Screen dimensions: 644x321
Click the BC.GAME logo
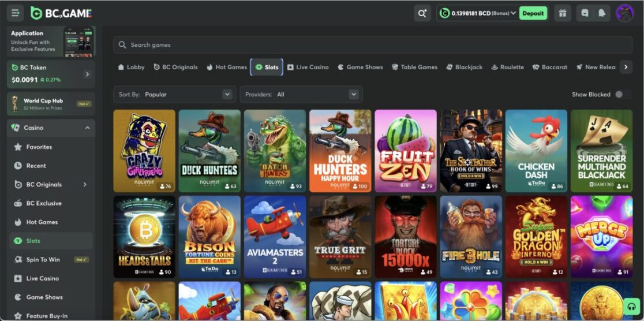61,13
